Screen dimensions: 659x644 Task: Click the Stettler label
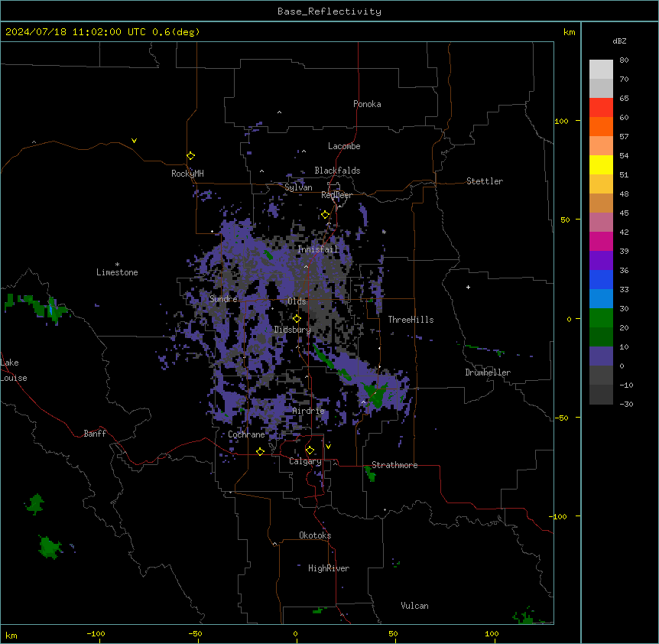[x=485, y=181]
